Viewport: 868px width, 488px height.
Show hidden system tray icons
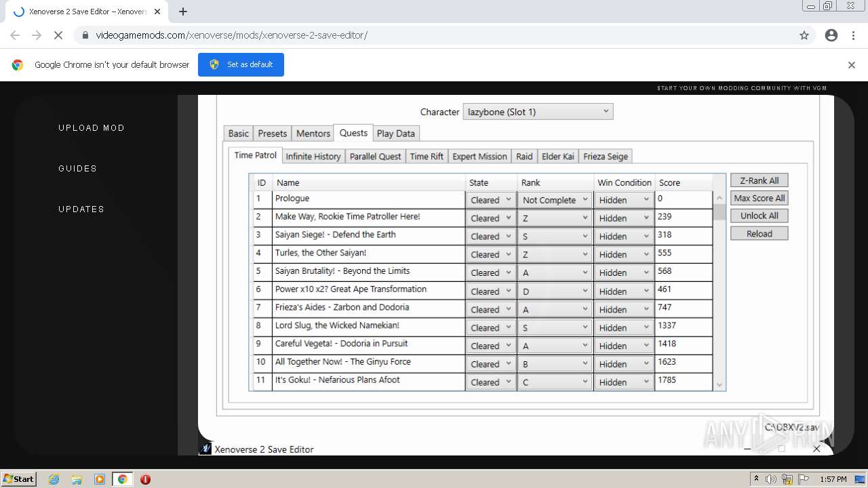(756, 479)
